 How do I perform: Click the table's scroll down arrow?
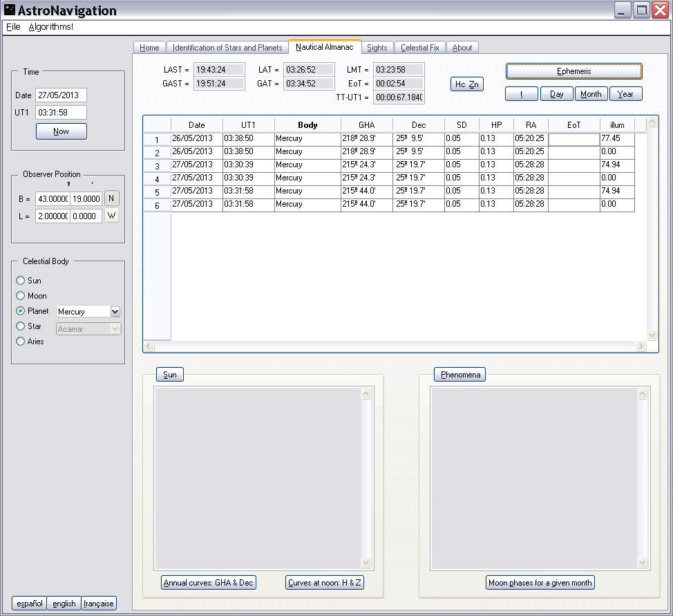click(652, 335)
